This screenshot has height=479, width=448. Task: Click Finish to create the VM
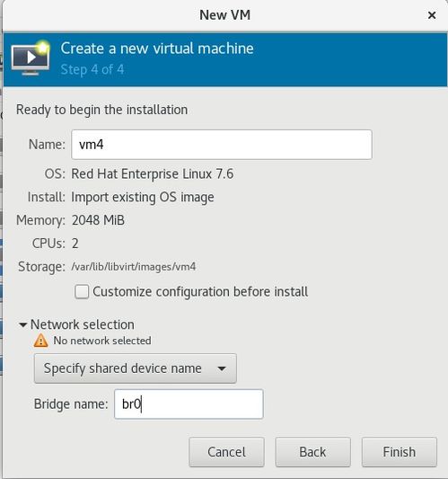(x=400, y=452)
